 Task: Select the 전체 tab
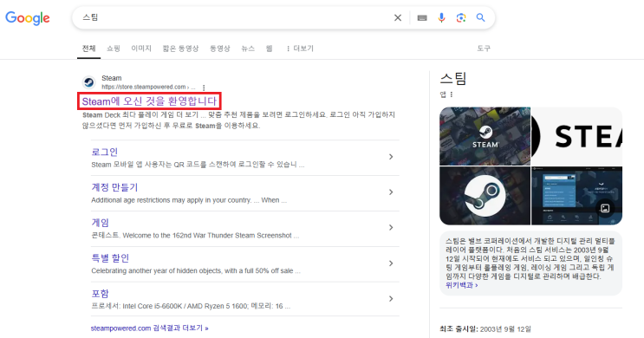pyautogui.click(x=88, y=49)
